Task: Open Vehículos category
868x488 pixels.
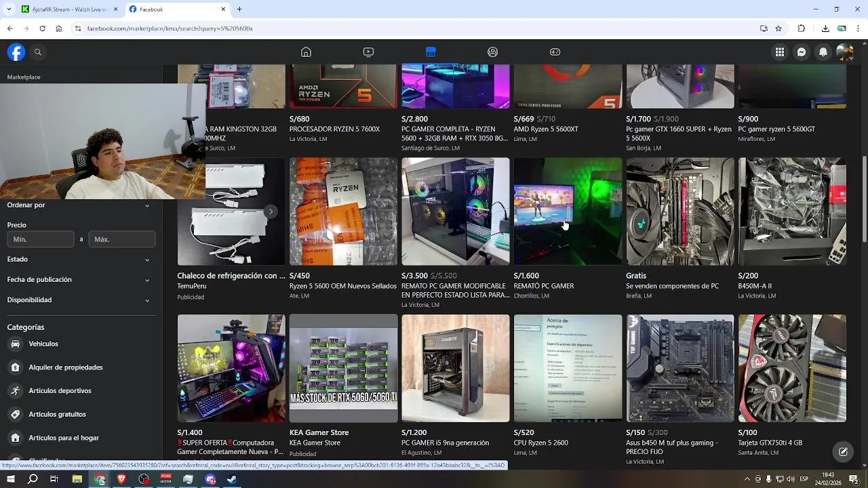Action: pyautogui.click(x=81, y=344)
